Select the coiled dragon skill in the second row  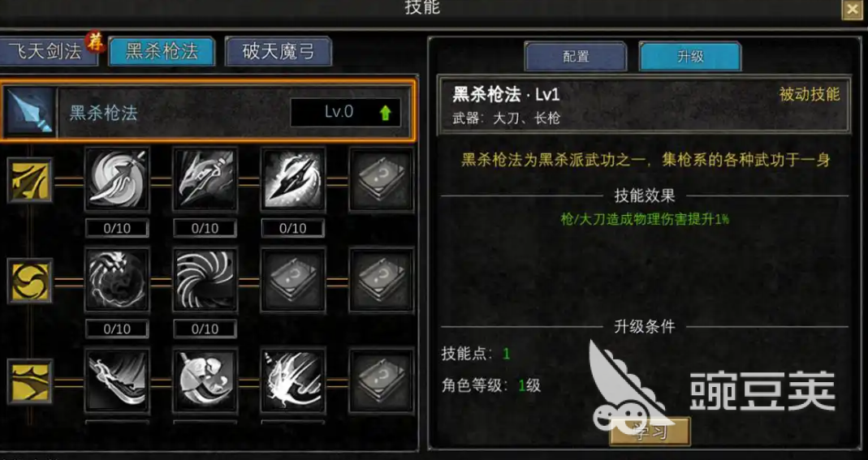[x=117, y=281]
